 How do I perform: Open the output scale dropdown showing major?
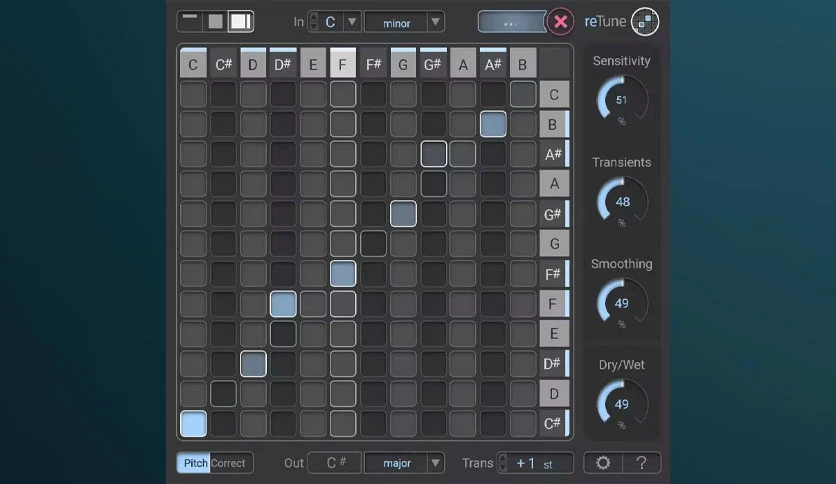[404, 463]
